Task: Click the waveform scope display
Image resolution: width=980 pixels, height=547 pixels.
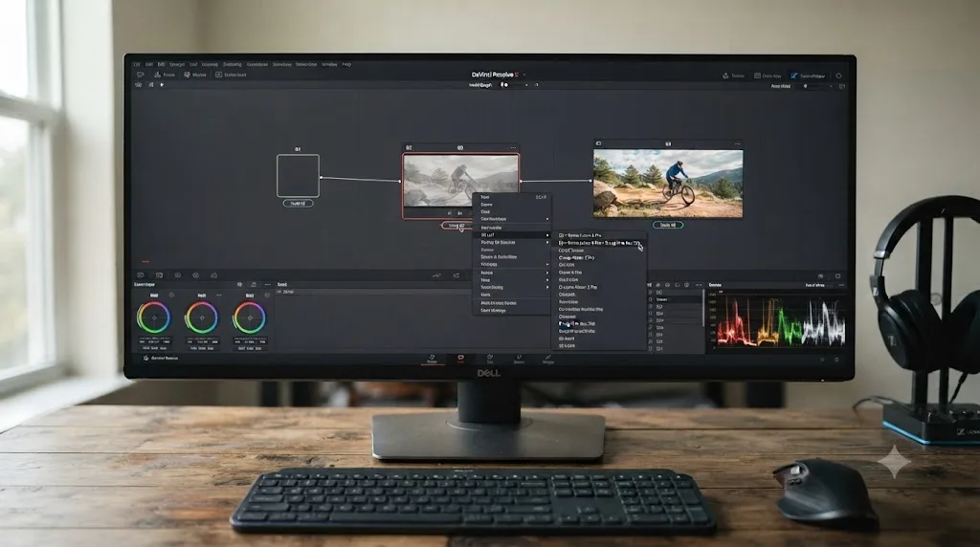Action: (x=781, y=321)
